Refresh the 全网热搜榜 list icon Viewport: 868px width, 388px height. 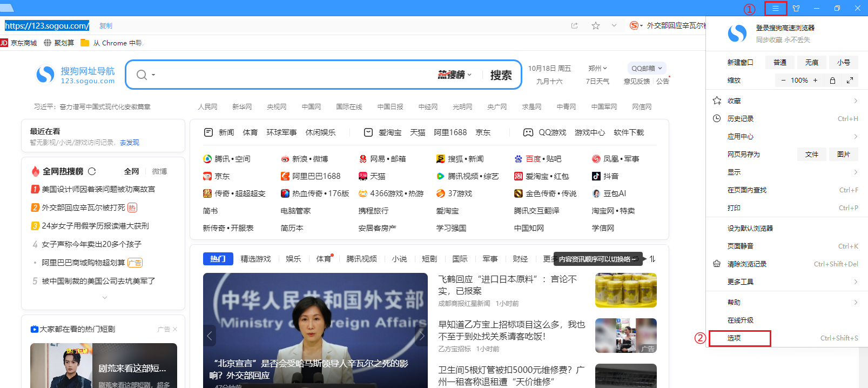[x=92, y=171]
